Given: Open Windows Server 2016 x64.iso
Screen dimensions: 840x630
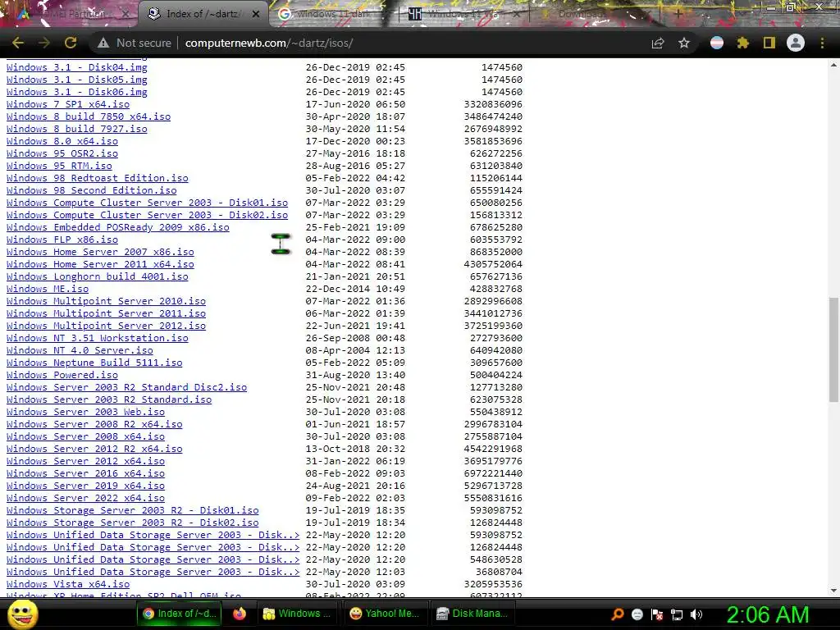Looking at the screenshot, I should 85,474.
